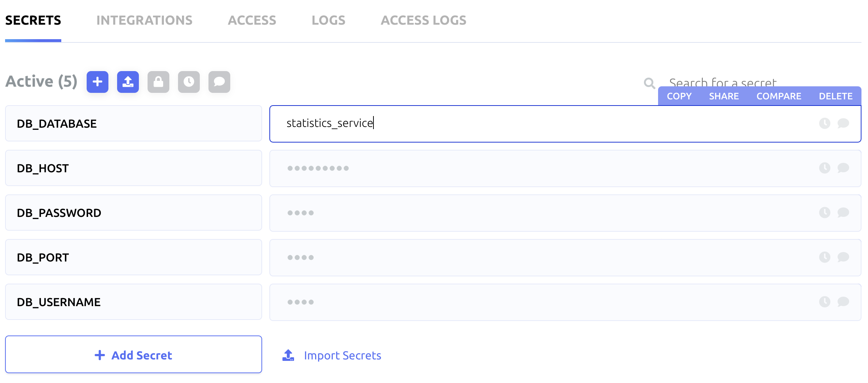View history for DB_USERNAME via its clock icon

[x=825, y=302]
